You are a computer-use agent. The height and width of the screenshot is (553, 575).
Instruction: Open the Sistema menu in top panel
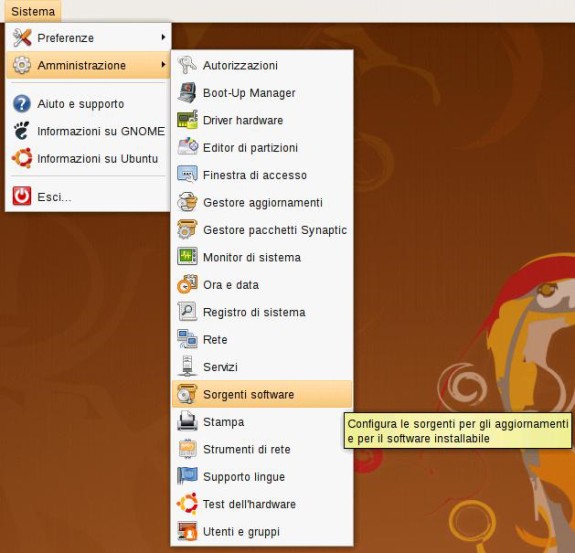[x=33, y=11]
